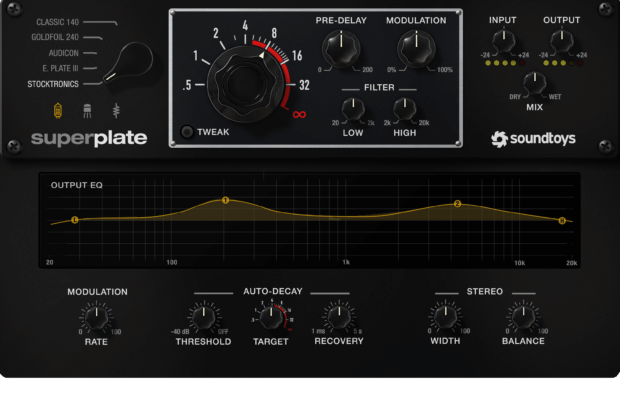Select the clean preamp icon

click(116, 111)
